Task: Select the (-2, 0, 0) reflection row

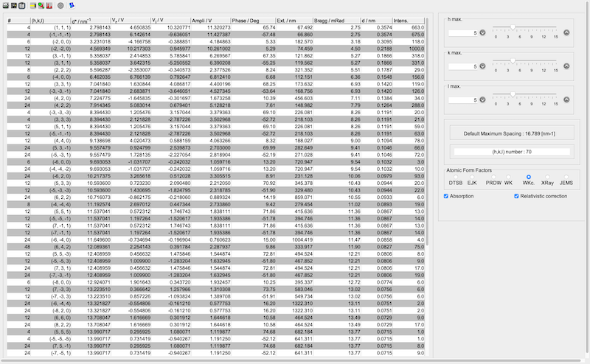Action: 215,42
